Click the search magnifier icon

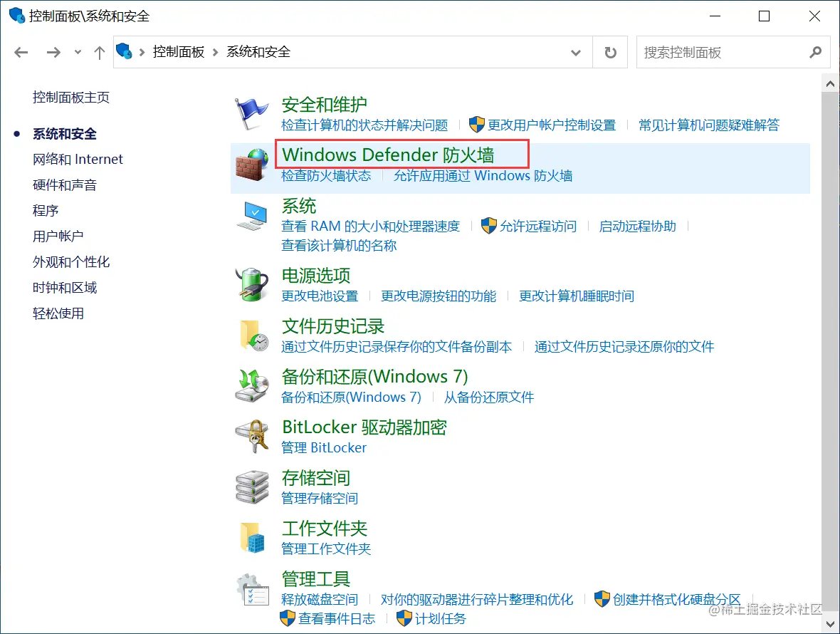(815, 52)
